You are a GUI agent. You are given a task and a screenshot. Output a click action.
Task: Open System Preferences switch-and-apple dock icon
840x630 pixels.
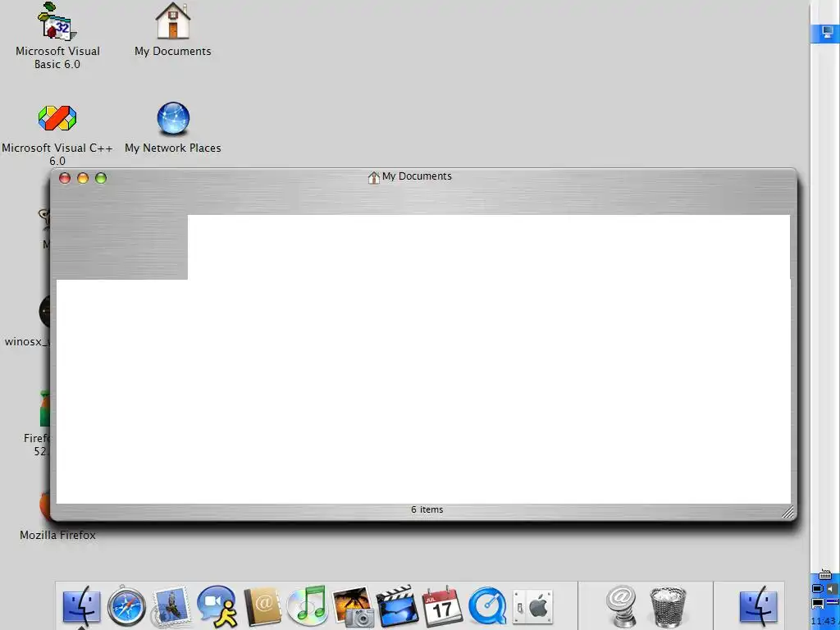coord(532,606)
